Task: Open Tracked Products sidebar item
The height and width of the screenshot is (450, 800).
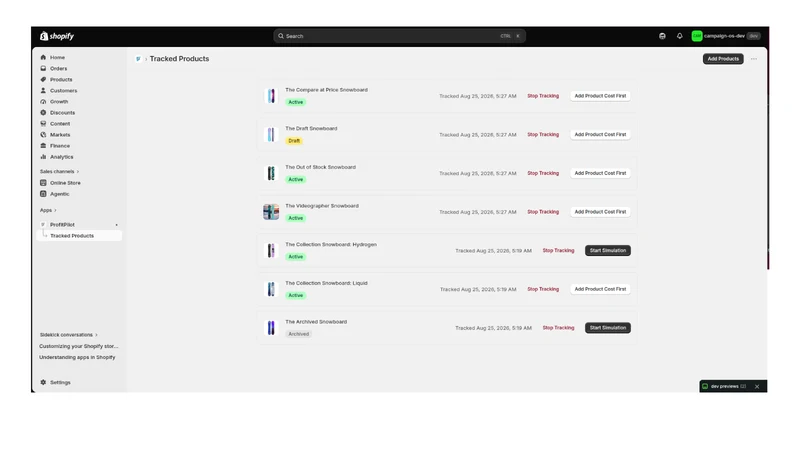Action: (x=80, y=236)
